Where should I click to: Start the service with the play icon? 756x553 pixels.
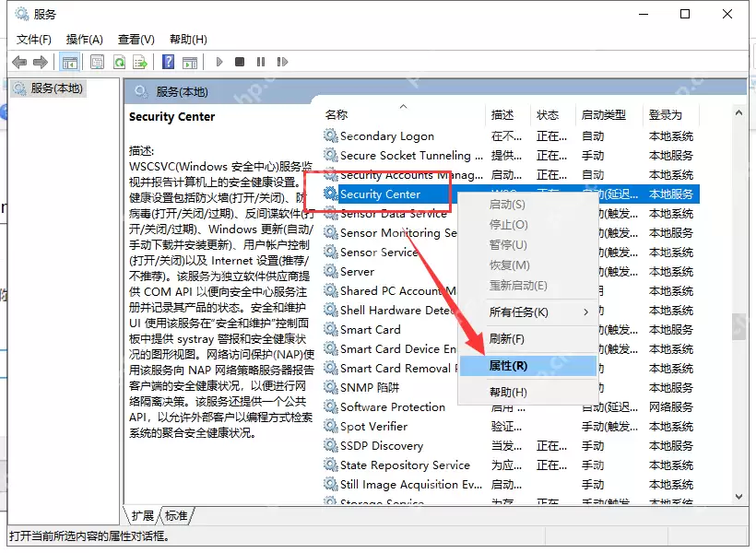[219, 62]
